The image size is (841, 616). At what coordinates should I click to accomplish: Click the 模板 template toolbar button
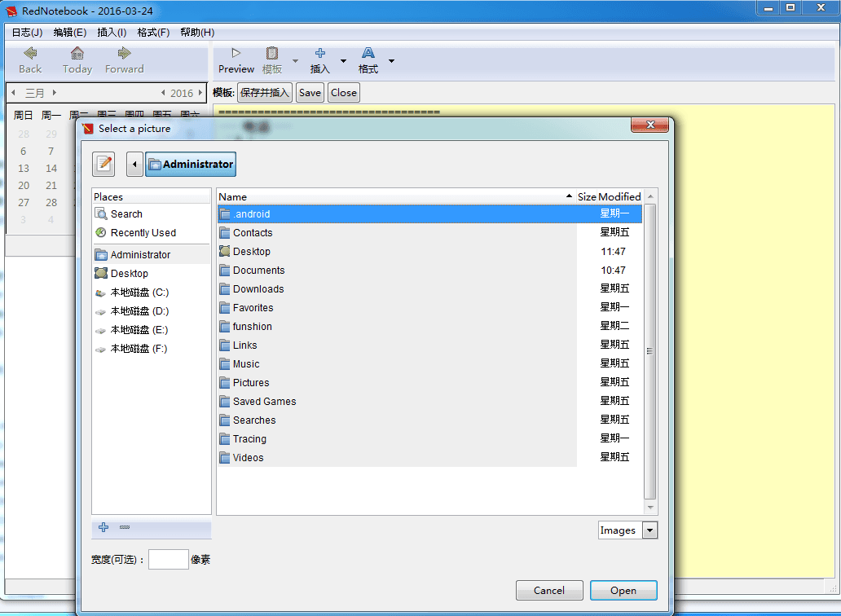pyautogui.click(x=272, y=60)
